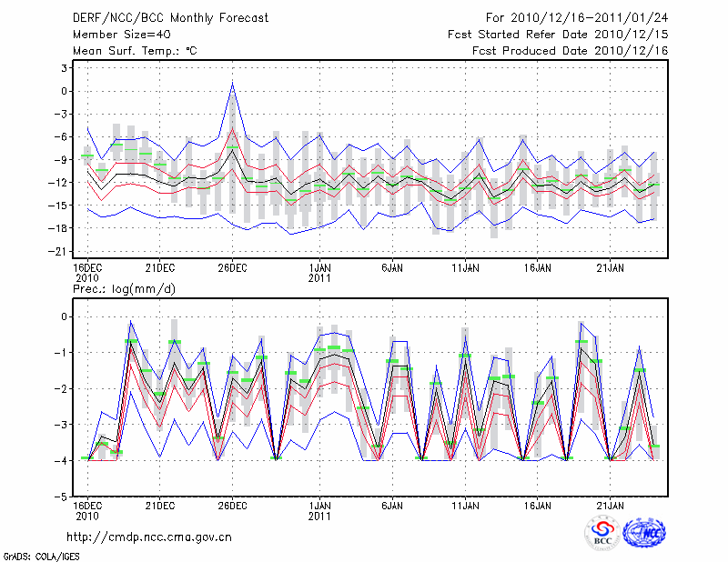728x562 pixels.
Task: Click the Prec.: log(mm/d) chart heading
Action: (123, 288)
